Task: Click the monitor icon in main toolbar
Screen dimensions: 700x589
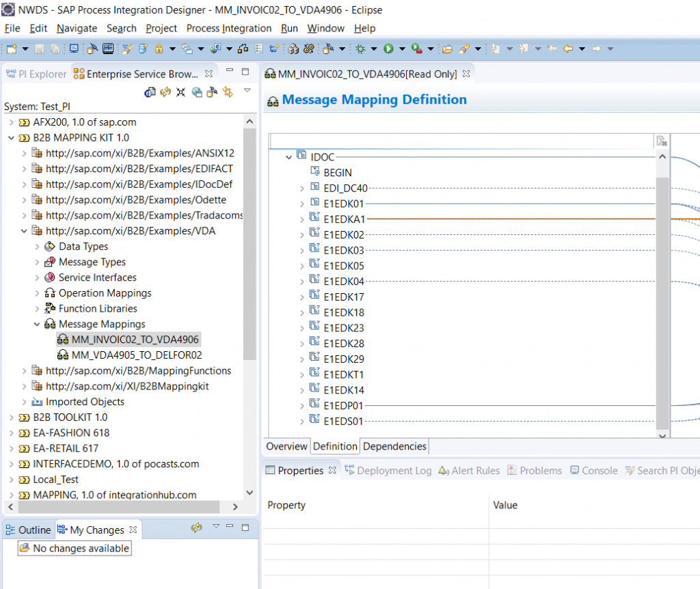Action: coord(74,49)
